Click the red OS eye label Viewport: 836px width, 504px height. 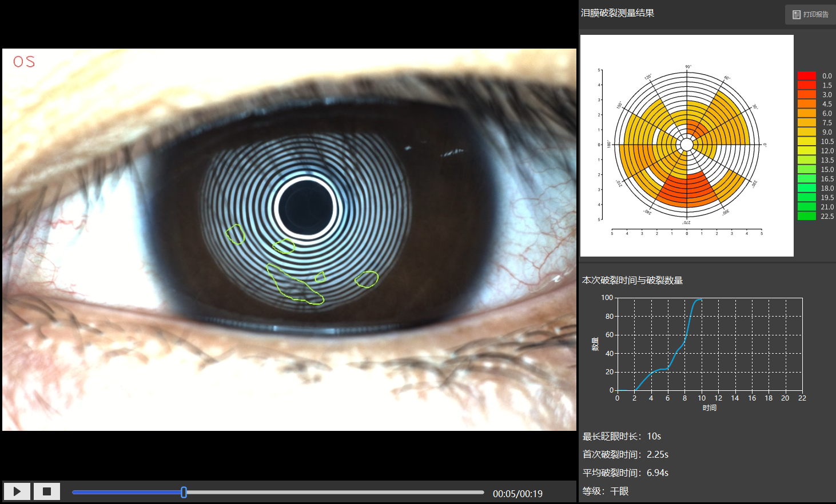coord(24,62)
